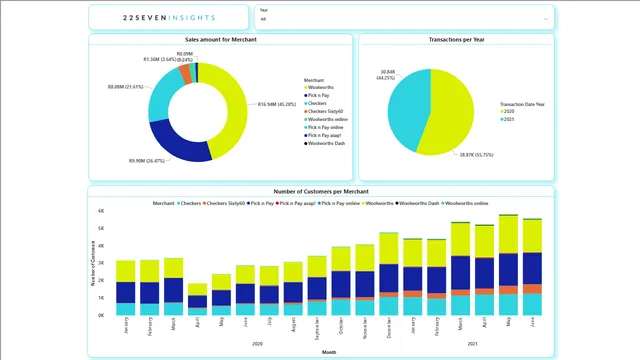Select Pick n Pay in the donut chart legend

(316, 95)
